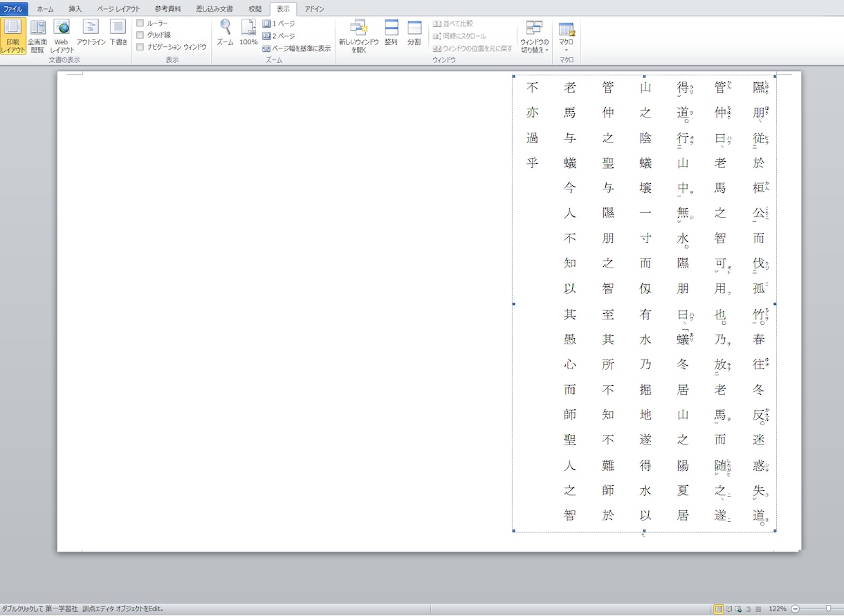Arrange all windows with 整列
Screen dimensions: 844x616
(x=392, y=32)
